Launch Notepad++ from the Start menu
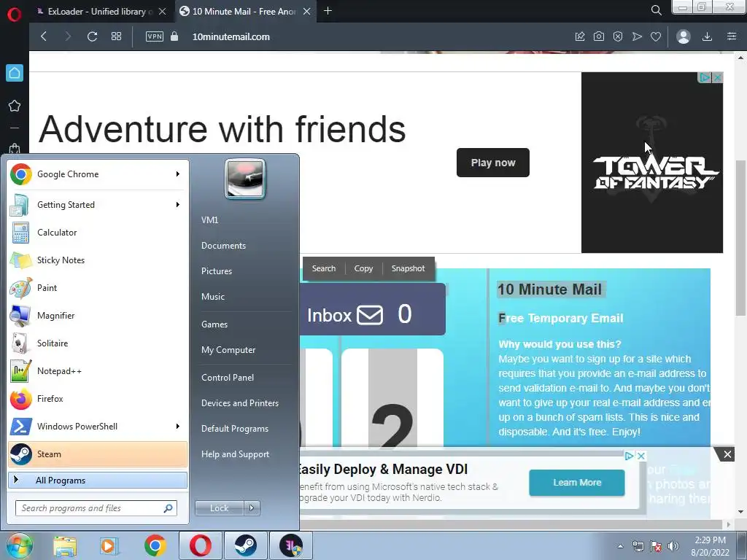This screenshot has width=747, height=560. point(97,371)
